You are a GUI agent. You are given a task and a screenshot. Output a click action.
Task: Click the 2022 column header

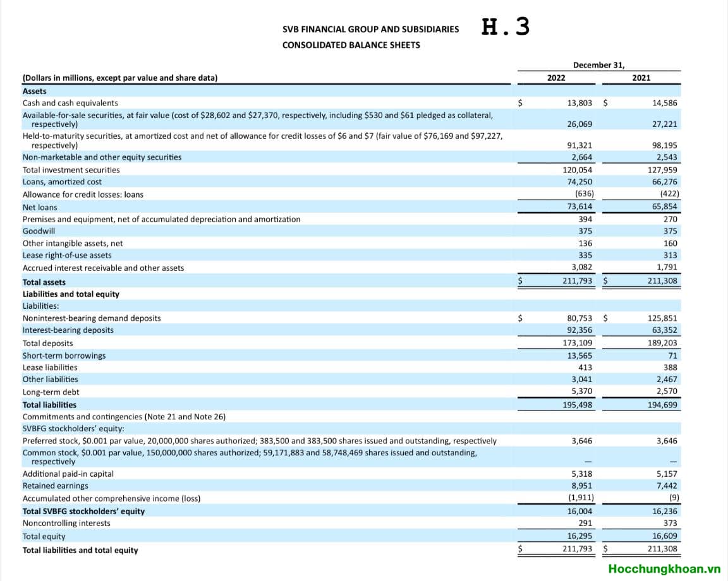point(556,78)
